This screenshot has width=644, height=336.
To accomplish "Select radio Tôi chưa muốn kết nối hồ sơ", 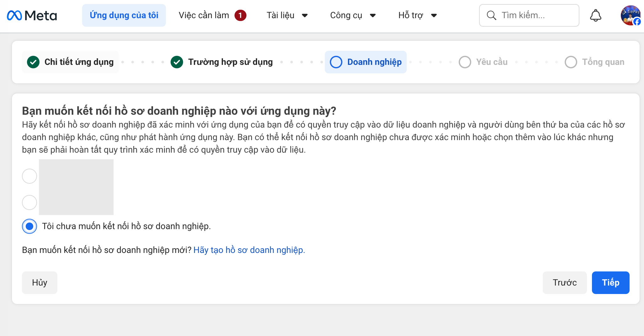I will point(29,226).
